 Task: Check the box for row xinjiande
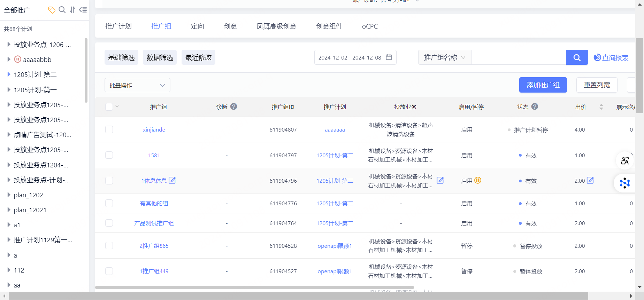[x=109, y=129]
